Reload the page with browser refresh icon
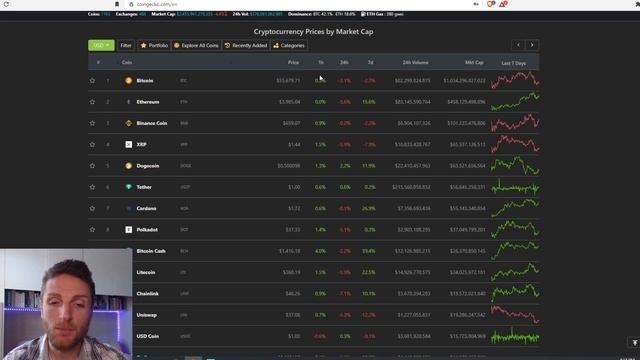This screenshot has height=360, width=640. click(6, 4)
